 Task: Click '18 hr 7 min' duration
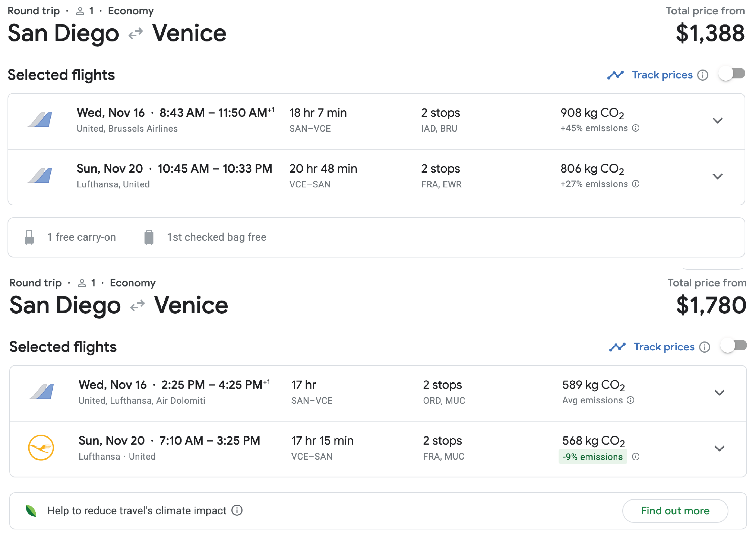coord(318,113)
